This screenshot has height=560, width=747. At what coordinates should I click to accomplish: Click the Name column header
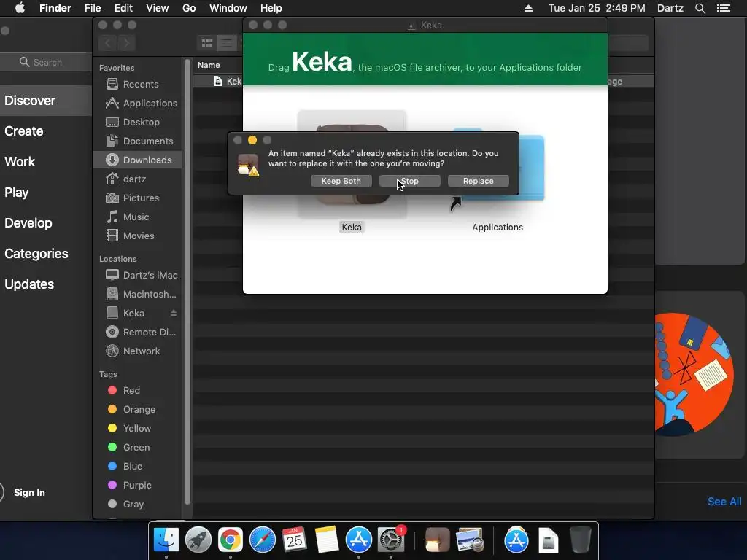[209, 65]
